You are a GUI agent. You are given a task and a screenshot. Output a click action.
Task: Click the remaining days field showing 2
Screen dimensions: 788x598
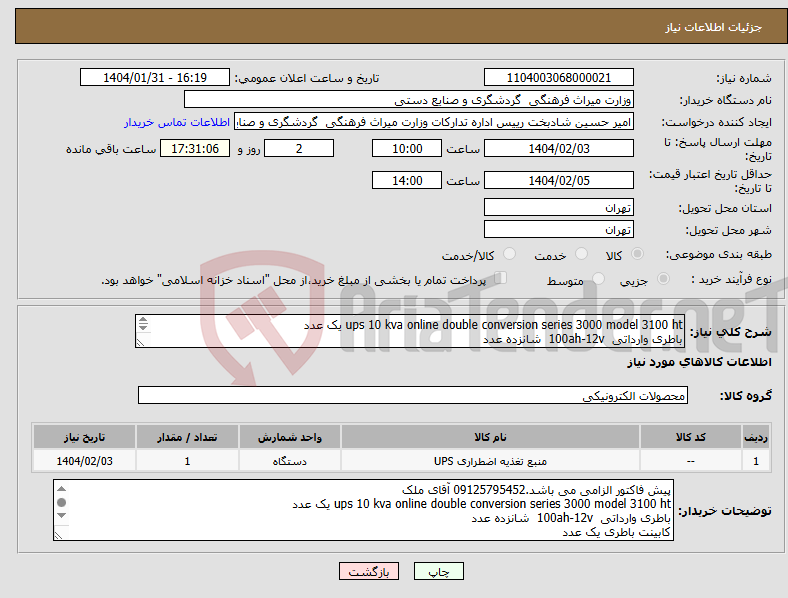(x=299, y=148)
